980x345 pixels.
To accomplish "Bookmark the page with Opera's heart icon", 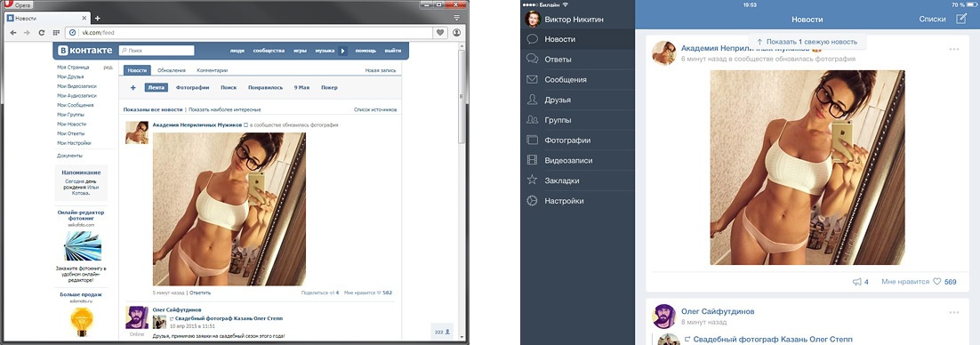I will coord(440,32).
